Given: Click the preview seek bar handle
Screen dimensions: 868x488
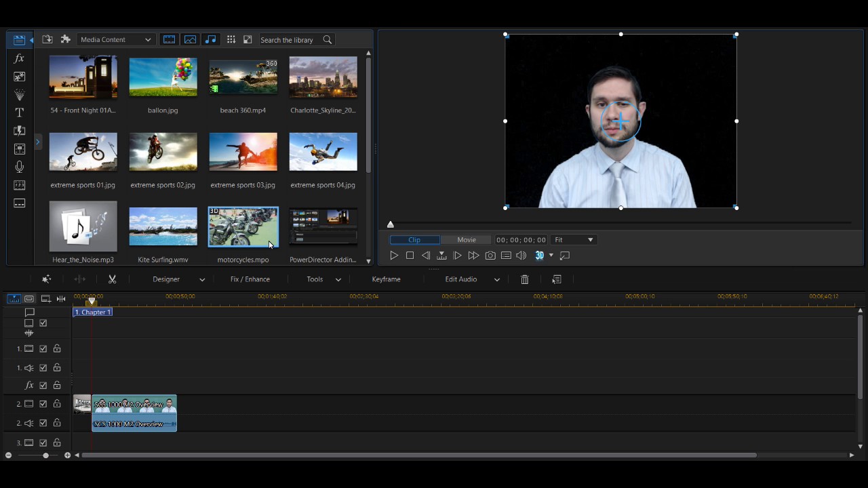Looking at the screenshot, I should pos(391,224).
